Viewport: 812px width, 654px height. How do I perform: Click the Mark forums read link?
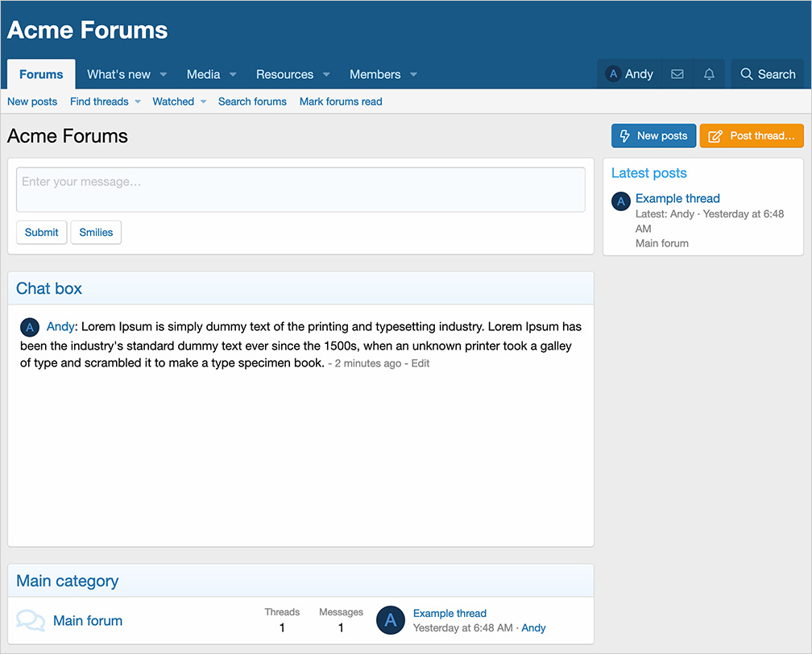(341, 101)
